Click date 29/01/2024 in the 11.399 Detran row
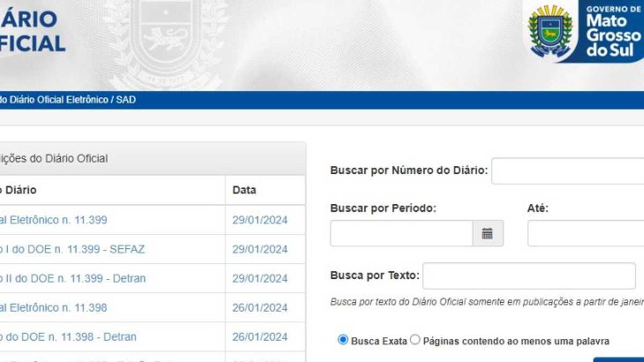Image resolution: width=644 pixels, height=362 pixels. pyautogui.click(x=260, y=278)
